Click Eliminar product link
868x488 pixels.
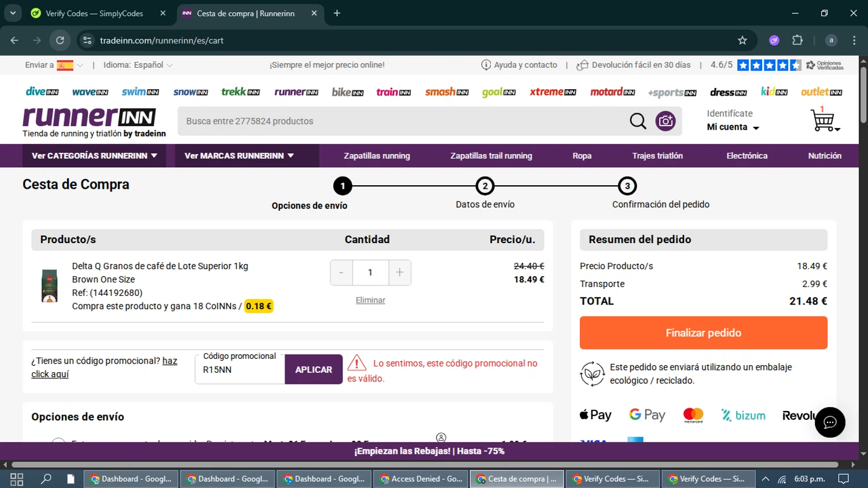coord(370,300)
